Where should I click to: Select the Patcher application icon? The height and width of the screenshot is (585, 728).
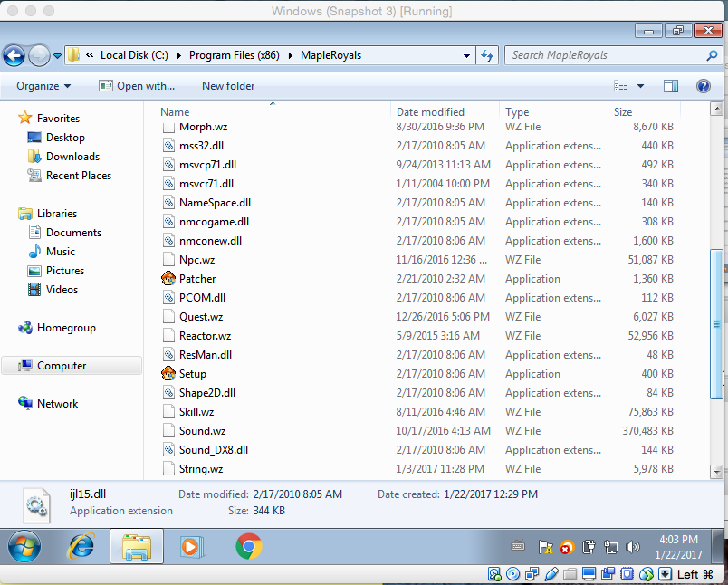click(x=168, y=279)
